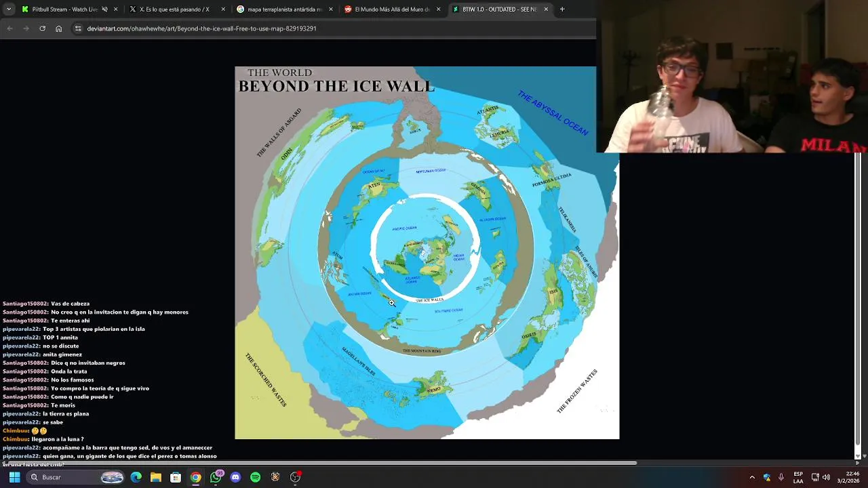Viewport: 868px width, 488px height.
Task: Click the Buscar taskbar search box
Action: click(x=77, y=477)
